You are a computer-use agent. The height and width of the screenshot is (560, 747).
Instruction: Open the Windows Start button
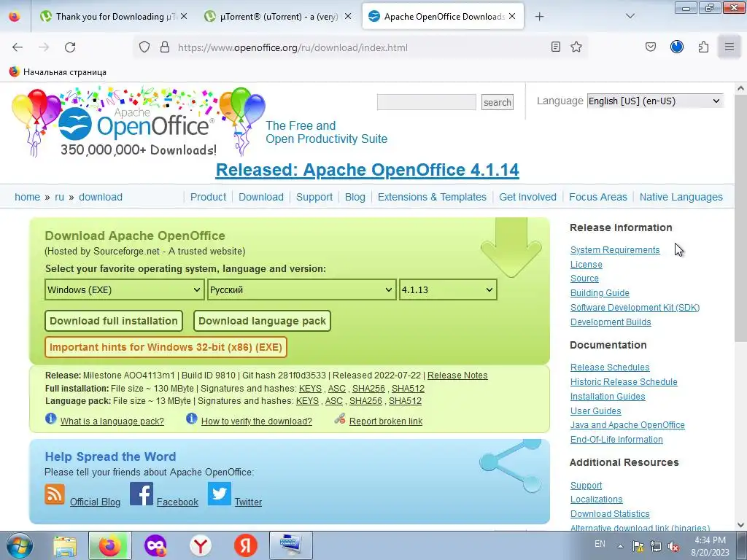[x=19, y=545]
